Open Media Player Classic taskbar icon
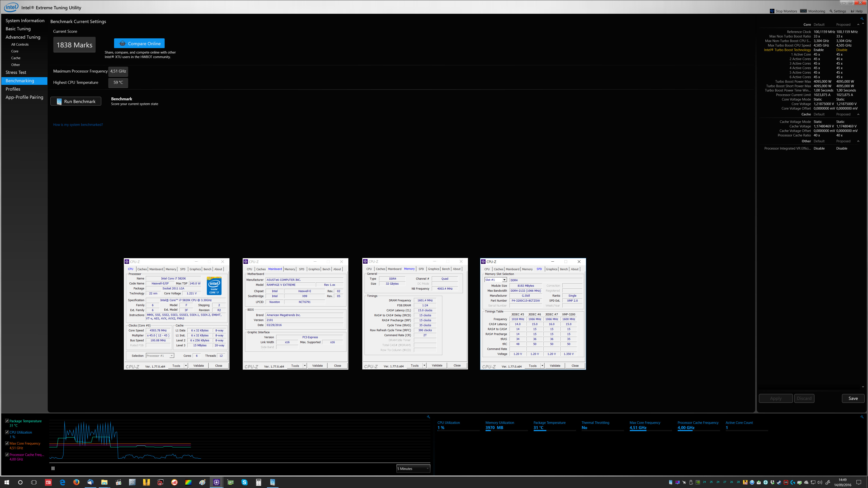This screenshot has width=868, height=488. pos(118,482)
